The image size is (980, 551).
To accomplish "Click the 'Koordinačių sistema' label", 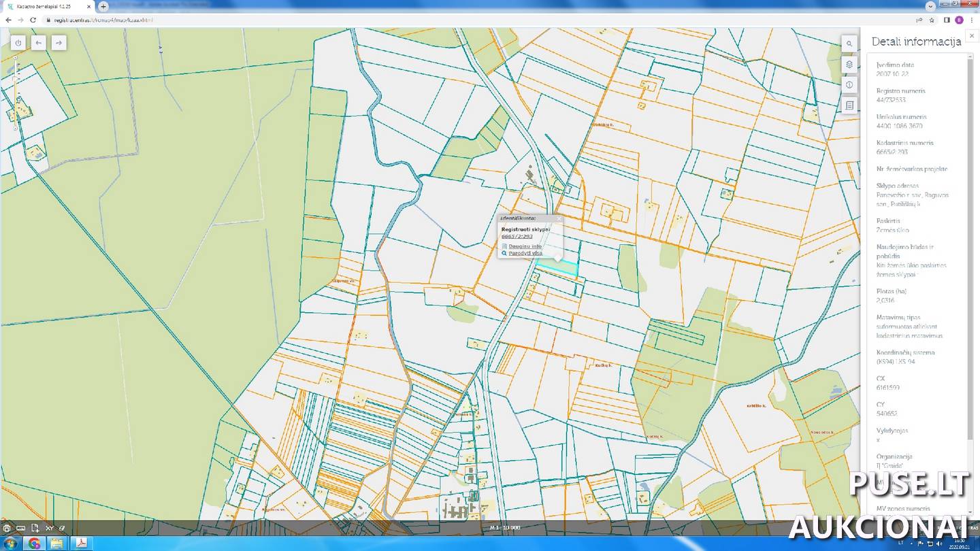I will pyautogui.click(x=906, y=352).
